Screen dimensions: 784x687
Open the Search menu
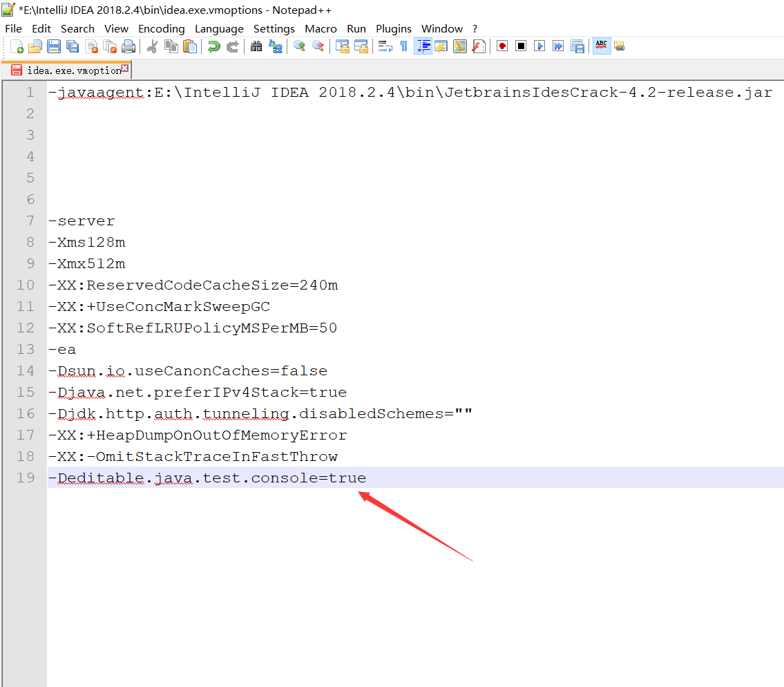pyautogui.click(x=77, y=28)
